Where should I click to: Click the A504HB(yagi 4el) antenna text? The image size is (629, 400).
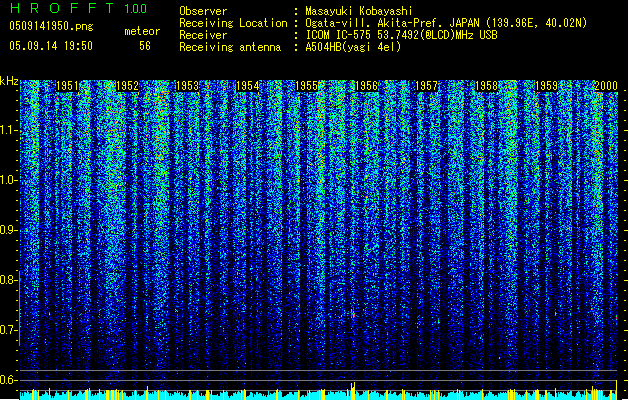[353, 47]
